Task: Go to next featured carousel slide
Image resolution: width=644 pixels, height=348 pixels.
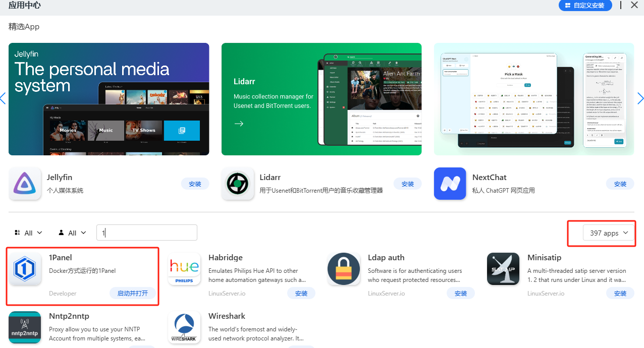Action: 640,98
